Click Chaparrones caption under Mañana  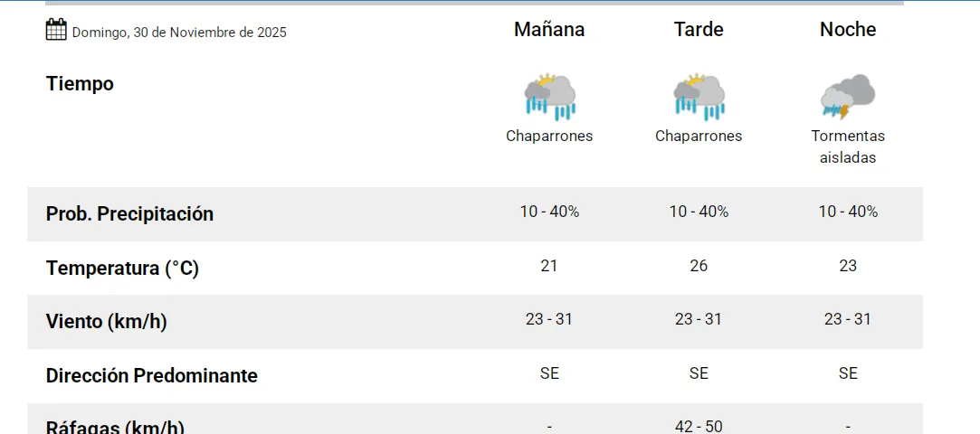[549, 137]
